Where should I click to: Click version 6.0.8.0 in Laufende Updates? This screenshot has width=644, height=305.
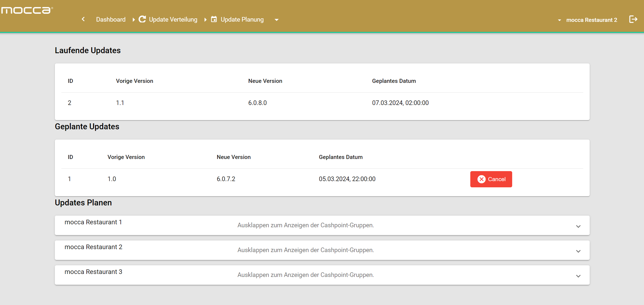tap(257, 103)
